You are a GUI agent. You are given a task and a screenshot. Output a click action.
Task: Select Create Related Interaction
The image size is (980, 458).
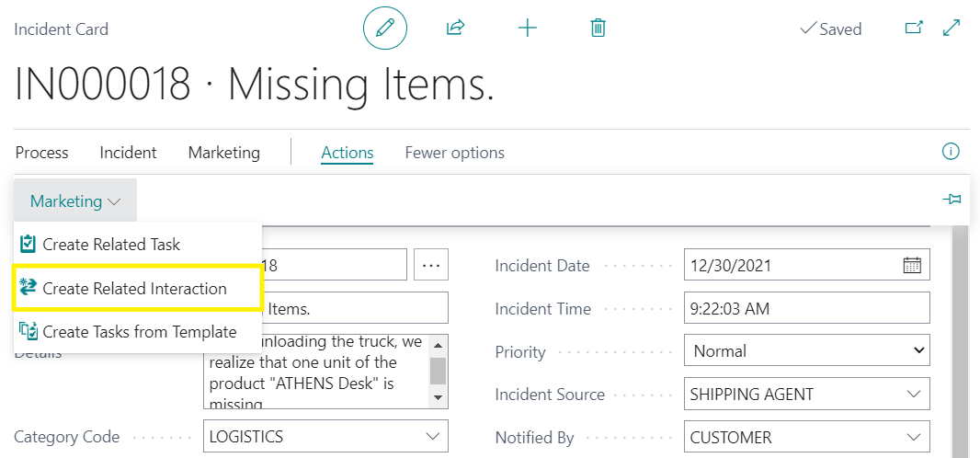[x=135, y=289]
